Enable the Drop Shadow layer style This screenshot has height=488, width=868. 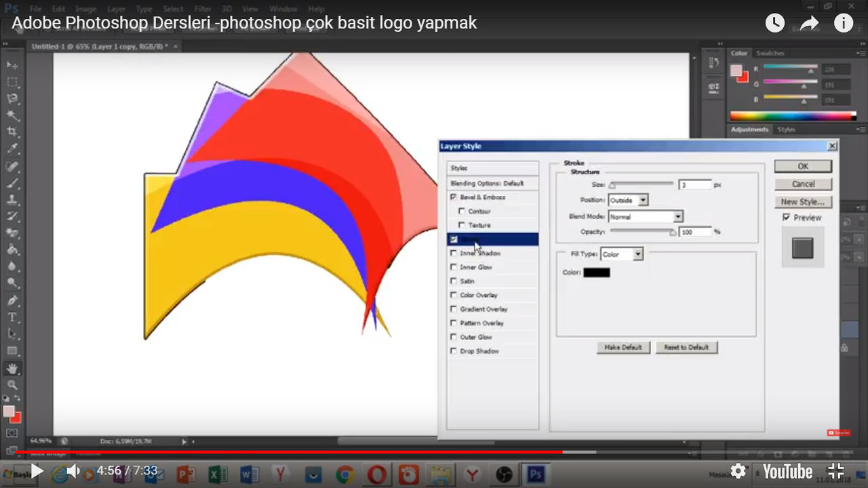(453, 351)
